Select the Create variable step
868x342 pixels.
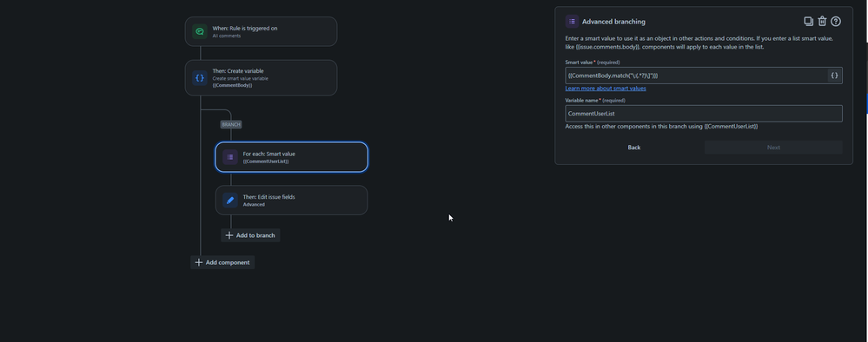pyautogui.click(x=261, y=78)
